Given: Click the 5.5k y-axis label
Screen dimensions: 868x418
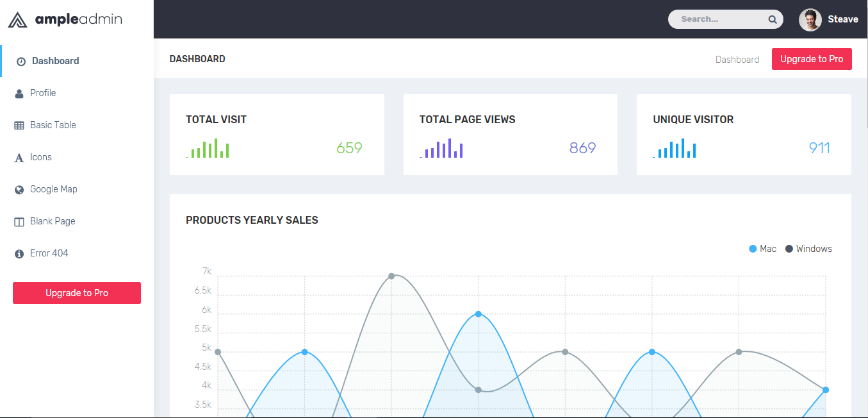Looking at the screenshot, I should point(202,329).
